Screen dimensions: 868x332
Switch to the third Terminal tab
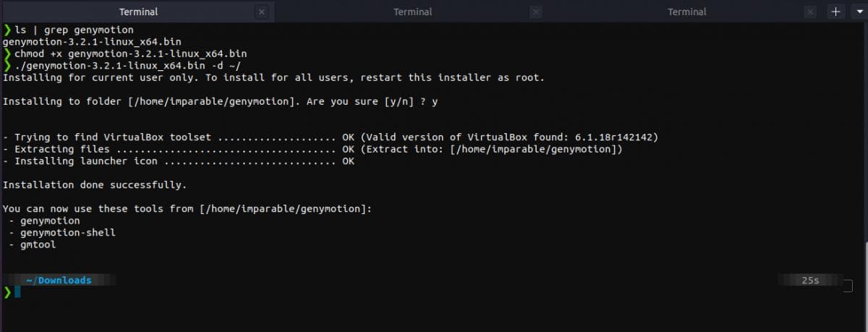click(686, 12)
